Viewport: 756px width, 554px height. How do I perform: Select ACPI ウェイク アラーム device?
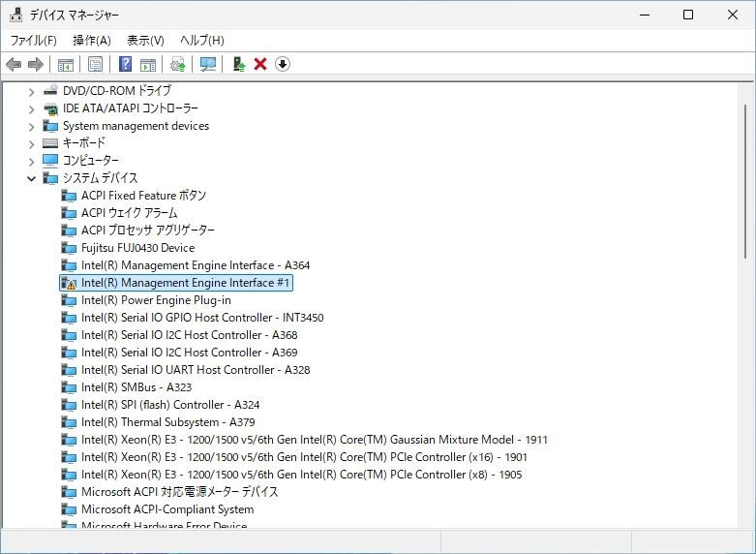tap(129, 213)
